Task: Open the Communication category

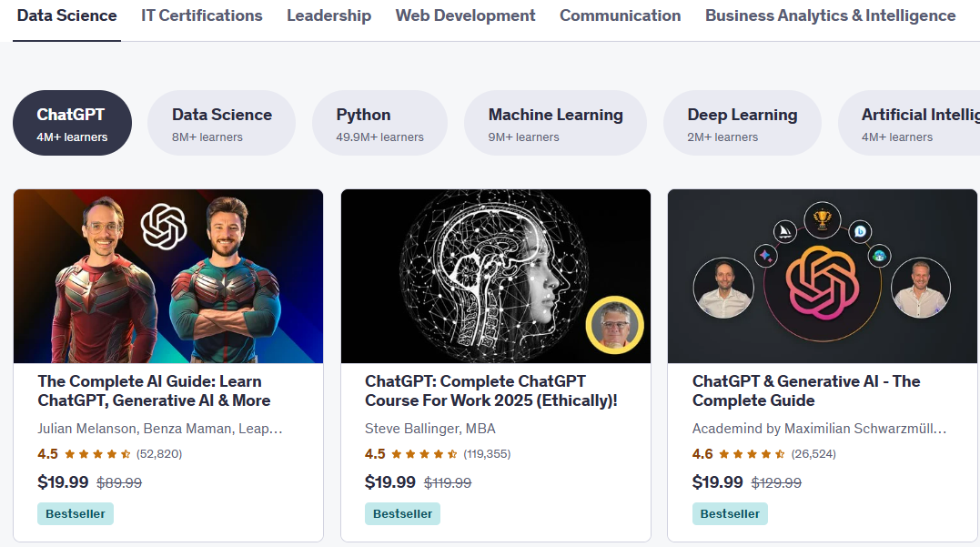Action: pos(620,15)
